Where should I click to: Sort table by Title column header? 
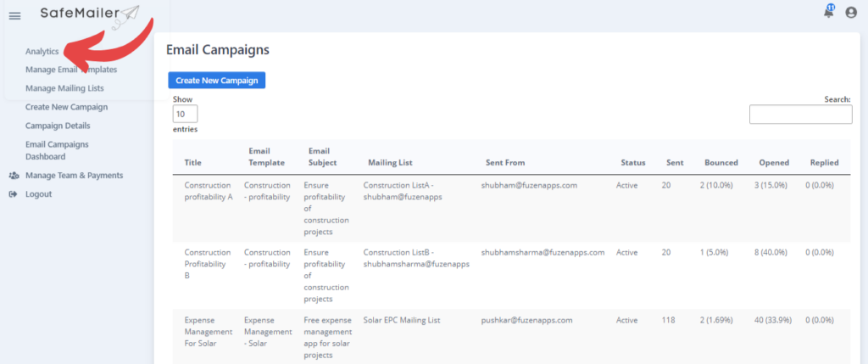[193, 163]
